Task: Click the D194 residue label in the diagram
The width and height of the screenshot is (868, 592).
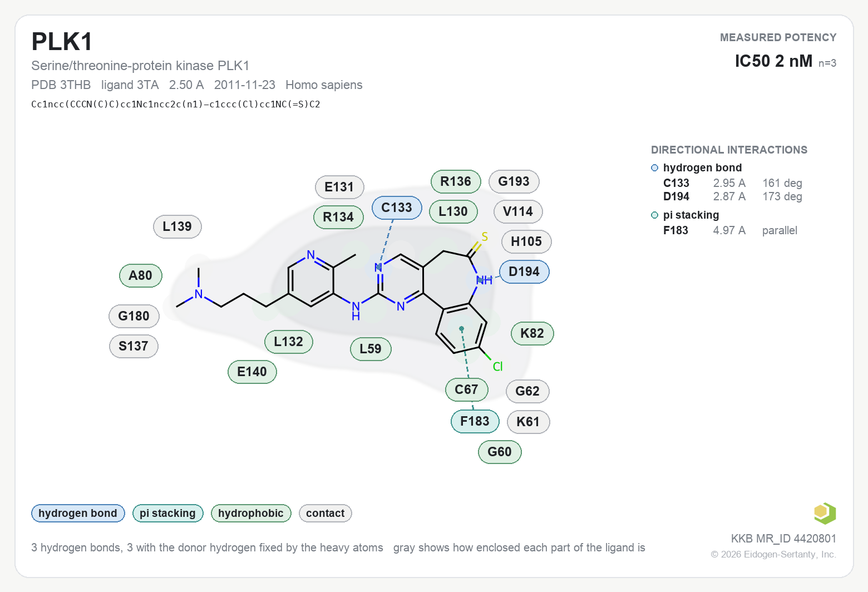Action: 524,272
